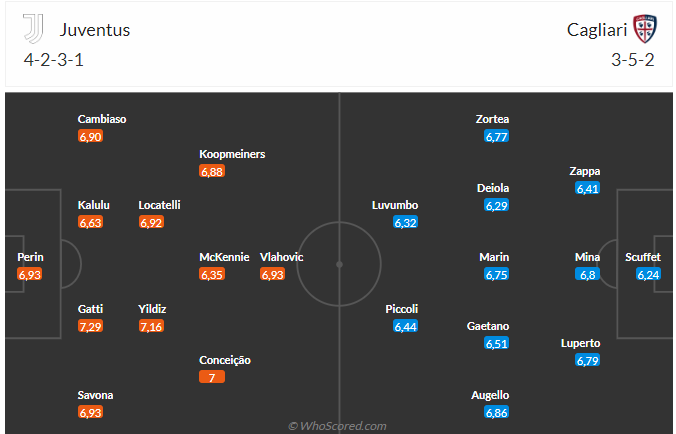
Task: Open the Juventus team name link
Action: coord(95,30)
